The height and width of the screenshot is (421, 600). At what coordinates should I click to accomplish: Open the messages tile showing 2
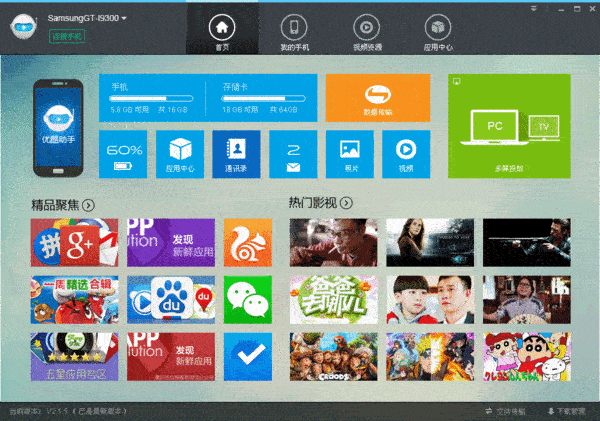293,154
